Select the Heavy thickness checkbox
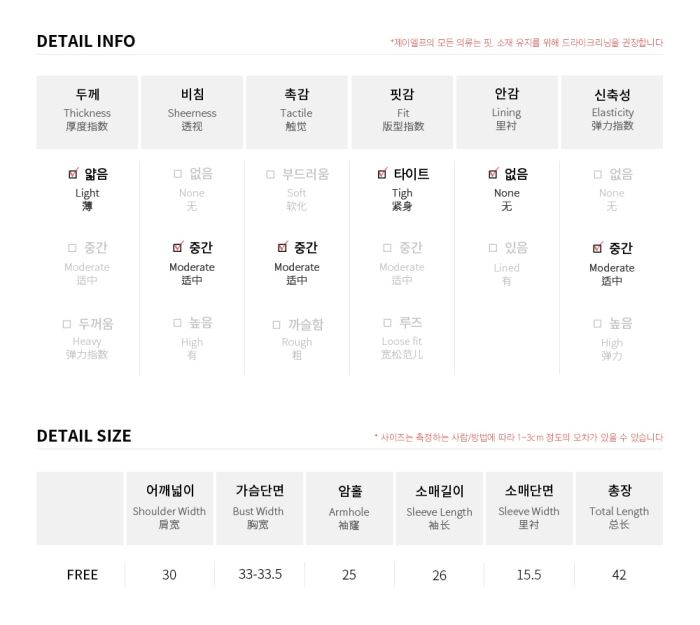This screenshot has height=625, width=700. 67,324
